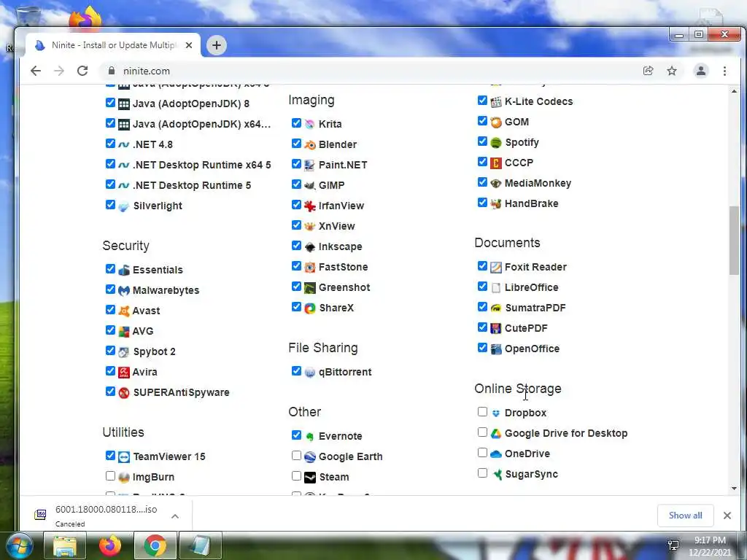This screenshot has height=560, width=747.
Task: Click the Krita app icon
Action: (309, 124)
